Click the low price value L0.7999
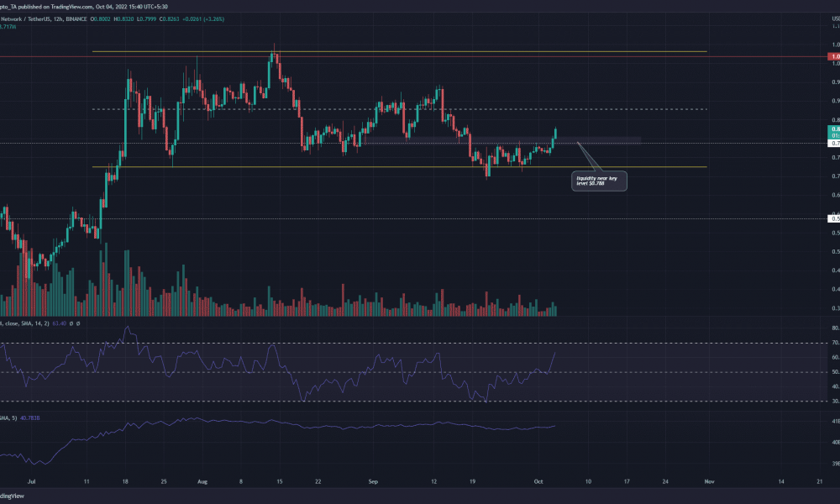Image resolution: width=840 pixels, height=504 pixels. [146, 19]
